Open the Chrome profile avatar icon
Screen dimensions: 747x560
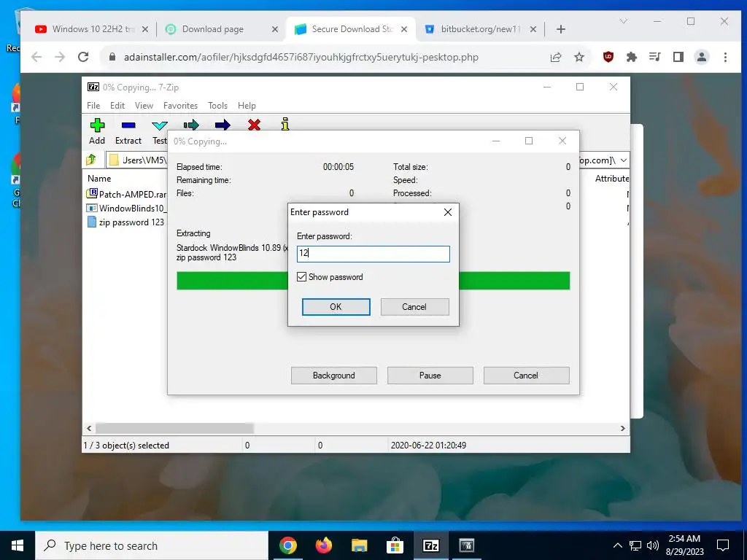coord(701,57)
